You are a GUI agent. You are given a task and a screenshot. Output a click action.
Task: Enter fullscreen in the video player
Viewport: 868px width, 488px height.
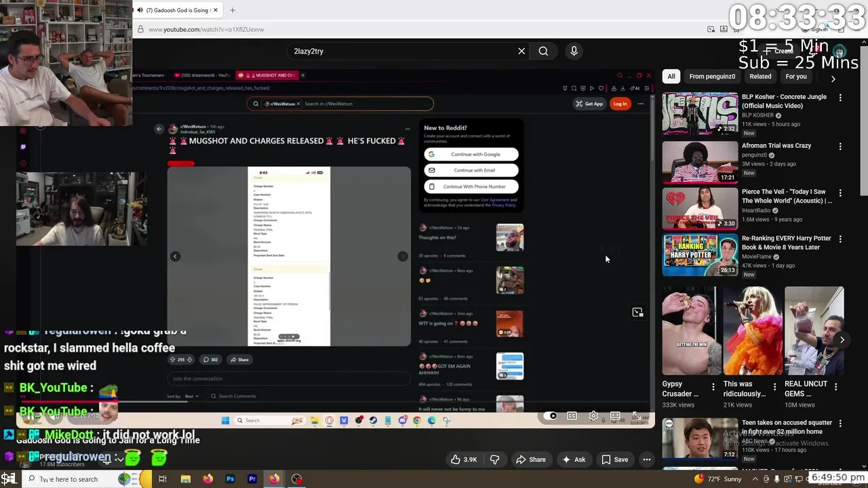tap(637, 415)
